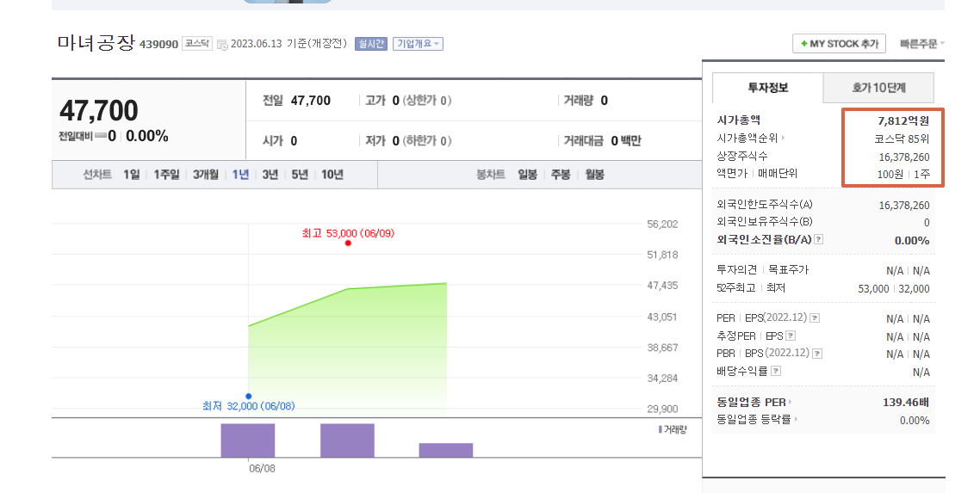Image resolution: width=980 pixels, height=493 pixels.
Task: Click help icon next to PBR BPS(2022.12)
Action: click(817, 354)
